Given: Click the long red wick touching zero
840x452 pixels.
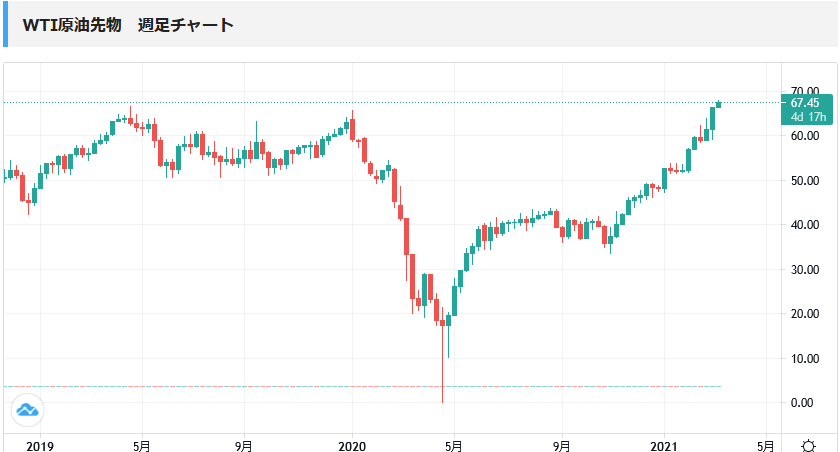Looking at the screenshot, I should pos(442,370).
